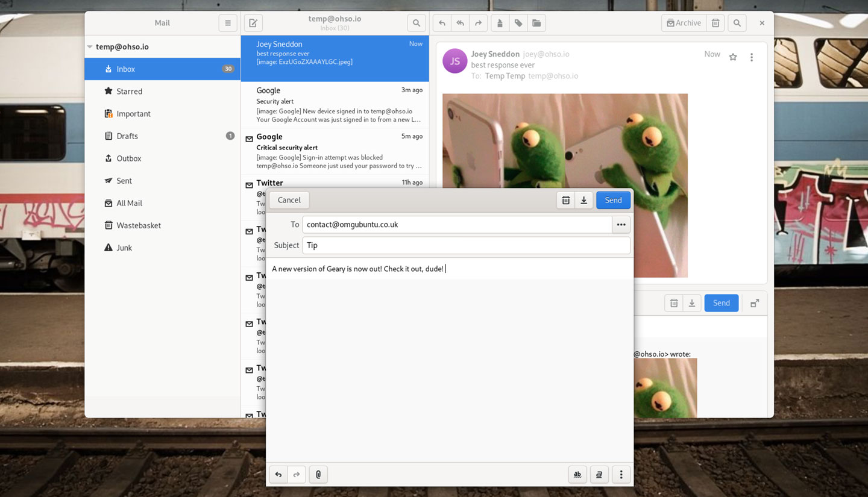Viewport: 868px width, 497px height.
Task: Click the find-in-conversation magnifier beside the trash
Action: (x=737, y=23)
